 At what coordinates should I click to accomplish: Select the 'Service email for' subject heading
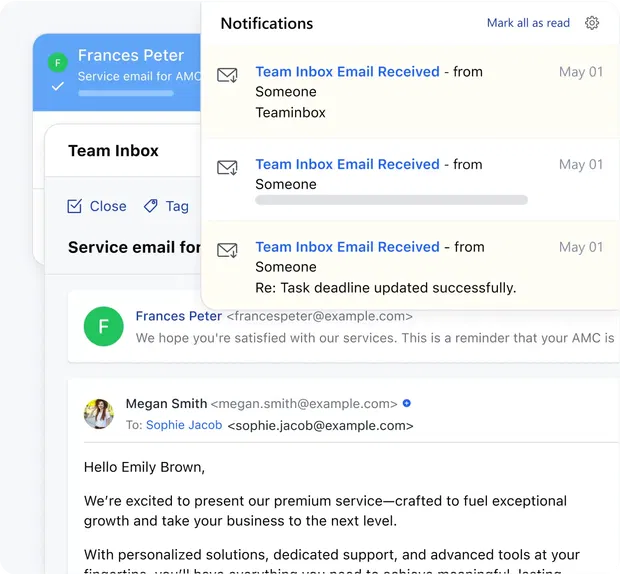134,247
